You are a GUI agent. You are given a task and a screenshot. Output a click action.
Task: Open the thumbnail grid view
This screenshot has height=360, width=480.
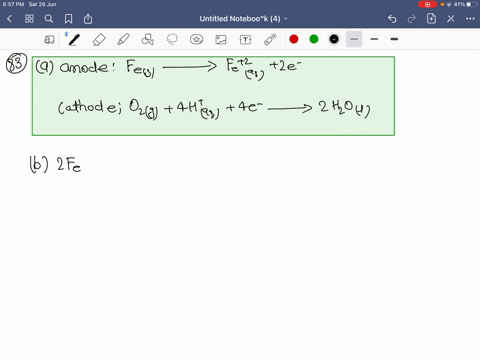29,19
